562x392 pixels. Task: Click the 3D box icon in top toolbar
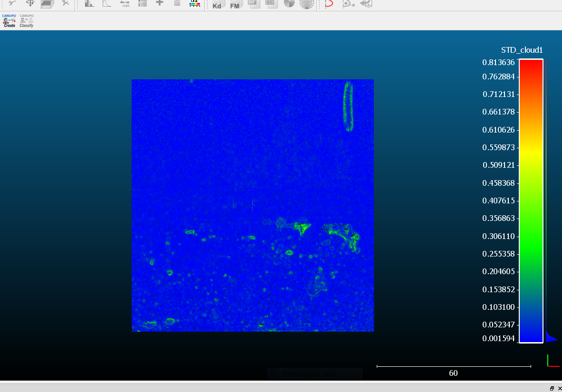(x=47, y=4)
